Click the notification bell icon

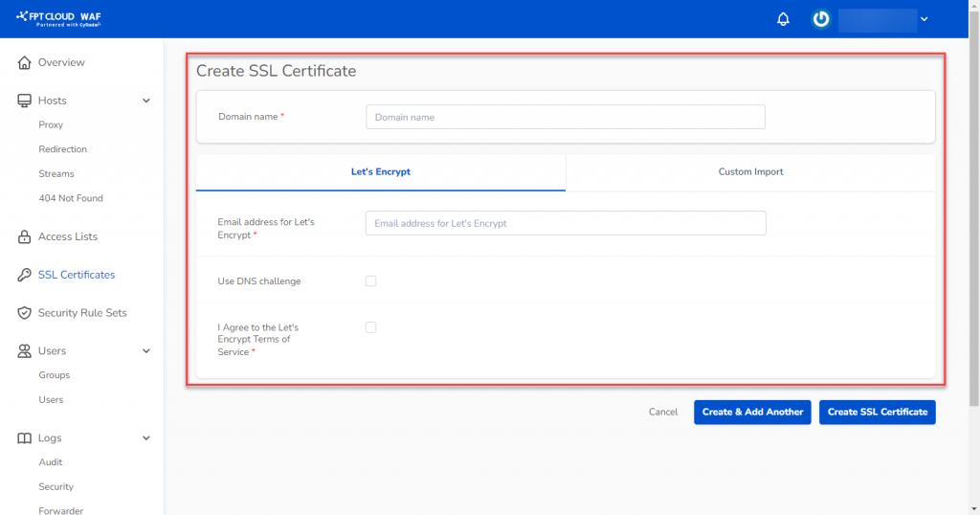(x=783, y=19)
